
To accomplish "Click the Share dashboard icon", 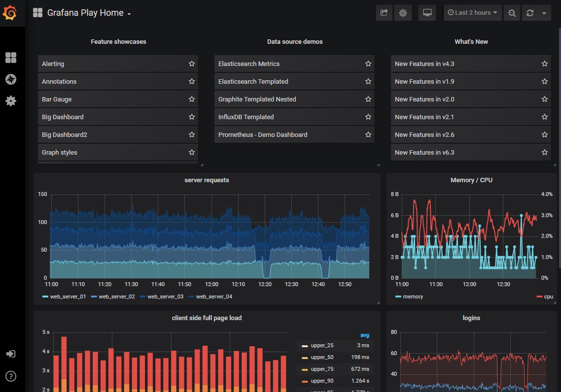I will [384, 13].
